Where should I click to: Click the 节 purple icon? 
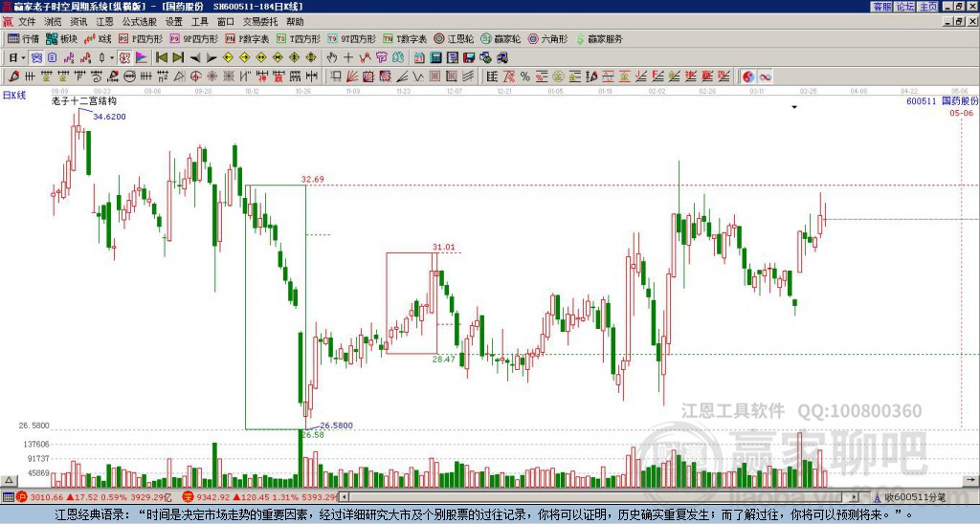coord(381,57)
